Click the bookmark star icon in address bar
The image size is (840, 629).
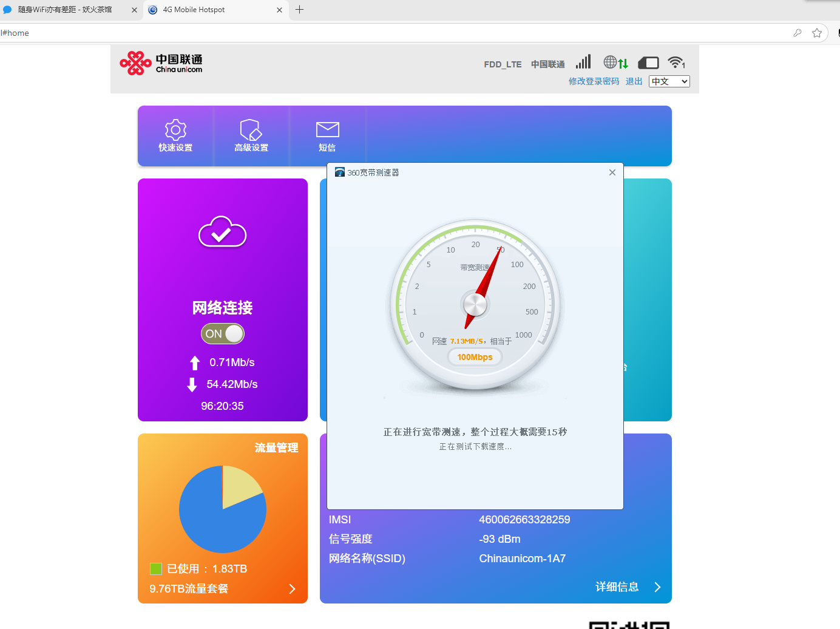coord(817,33)
